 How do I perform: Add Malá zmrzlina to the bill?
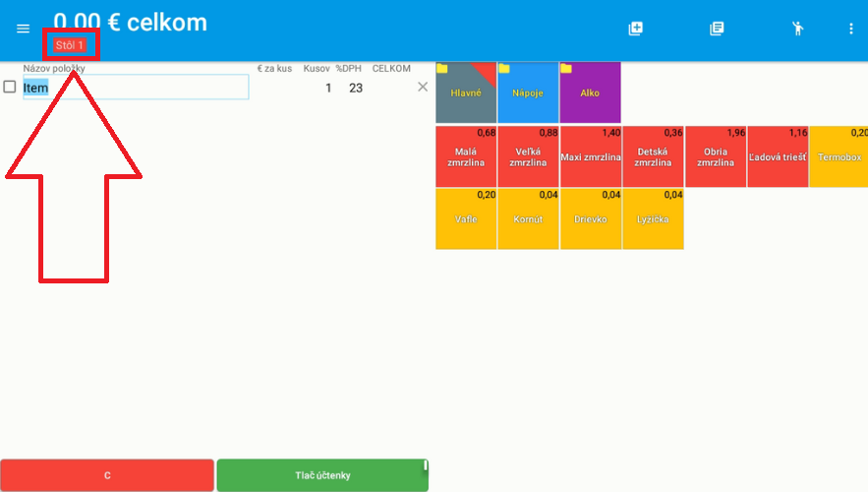(466, 156)
